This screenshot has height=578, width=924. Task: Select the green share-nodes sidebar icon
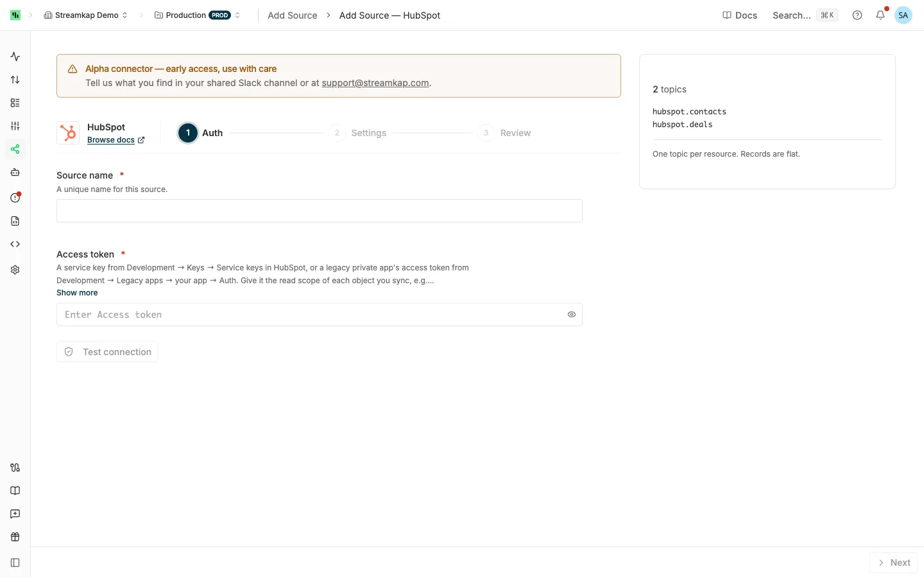[15, 149]
